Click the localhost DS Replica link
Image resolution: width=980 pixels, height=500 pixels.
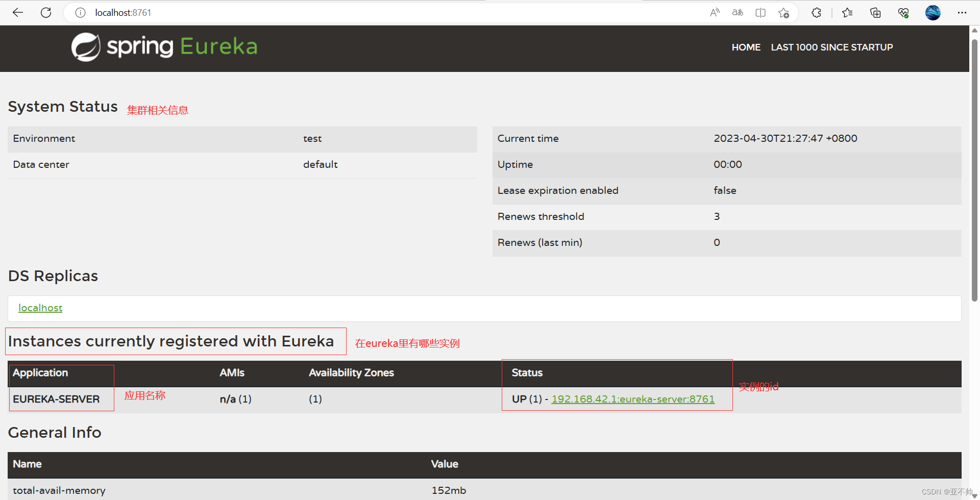[x=40, y=308]
